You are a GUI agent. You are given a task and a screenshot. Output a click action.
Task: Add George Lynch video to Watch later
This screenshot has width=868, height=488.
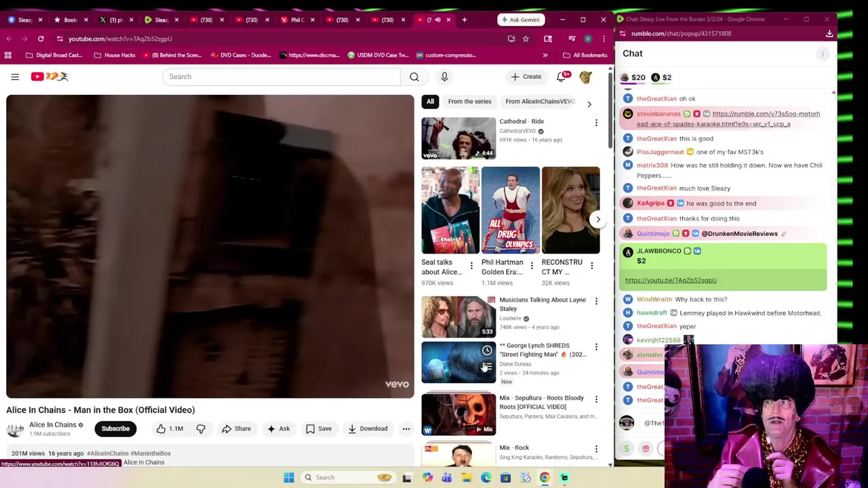pyautogui.click(x=487, y=350)
